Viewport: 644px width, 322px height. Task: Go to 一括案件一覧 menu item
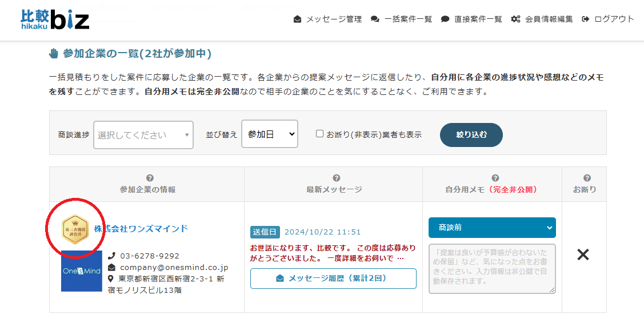(402, 19)
